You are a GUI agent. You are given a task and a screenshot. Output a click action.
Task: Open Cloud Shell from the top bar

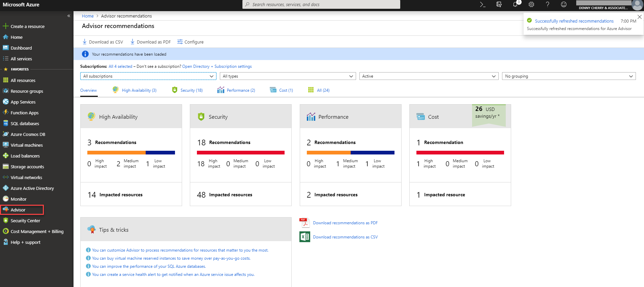(x=482, y=4)
